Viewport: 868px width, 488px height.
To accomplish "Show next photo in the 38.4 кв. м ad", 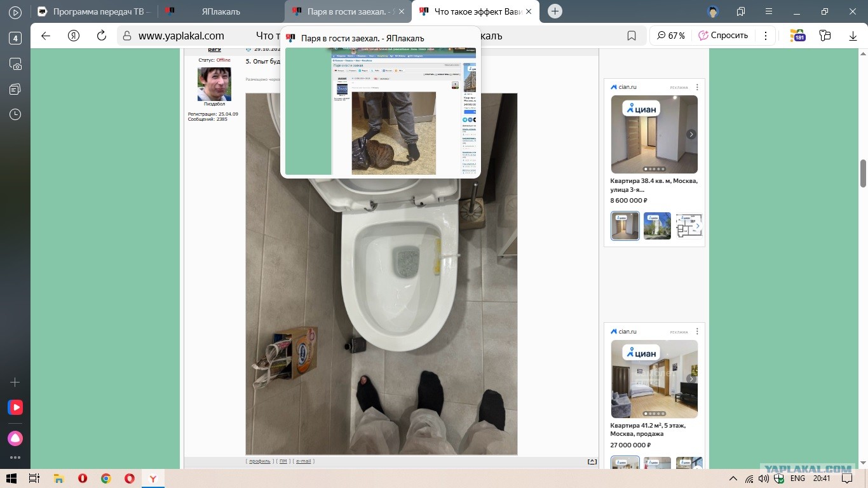I will 691,134.
